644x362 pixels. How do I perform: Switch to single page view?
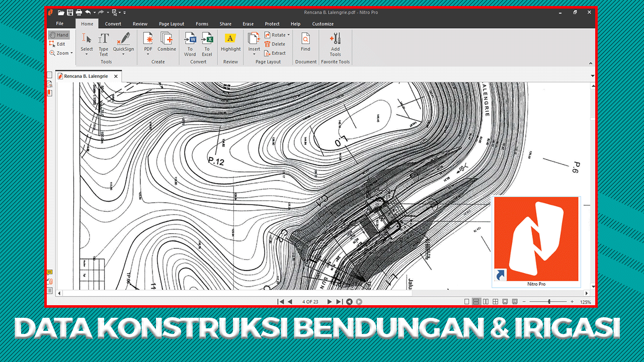[x=466, y=302]
